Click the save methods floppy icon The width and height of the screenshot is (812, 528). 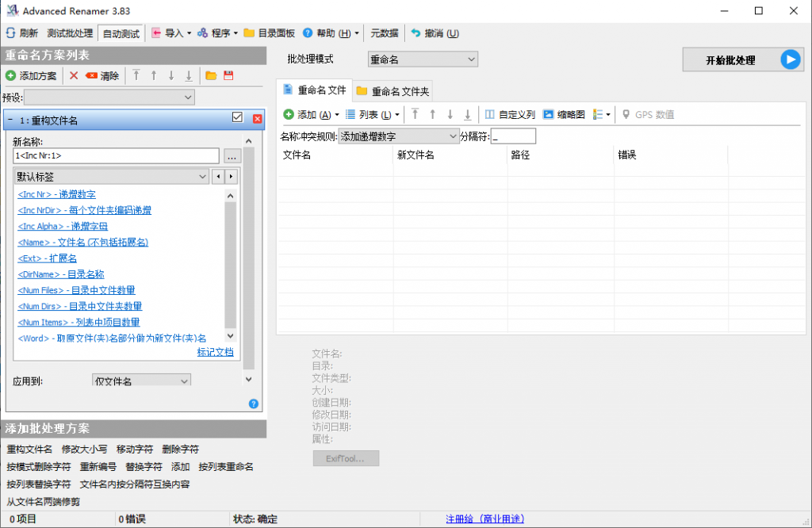pyautogui.click(x=228, y=75)
